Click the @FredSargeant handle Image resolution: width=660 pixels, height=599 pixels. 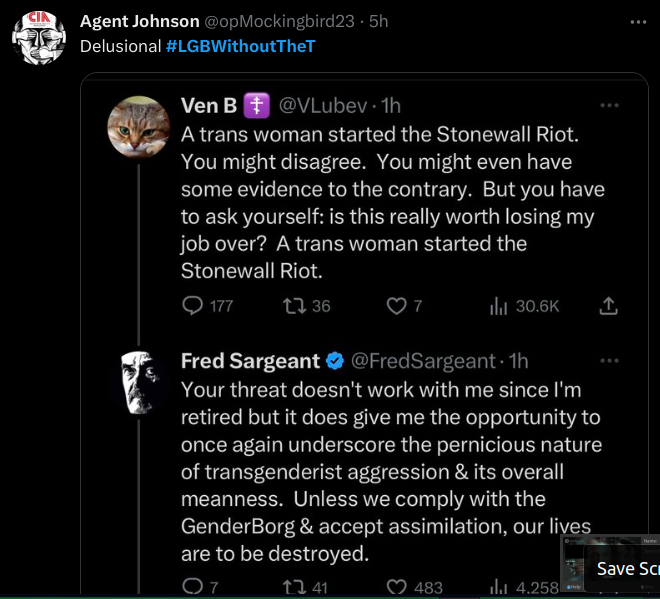pyautogui.click(x=424, y=361)
